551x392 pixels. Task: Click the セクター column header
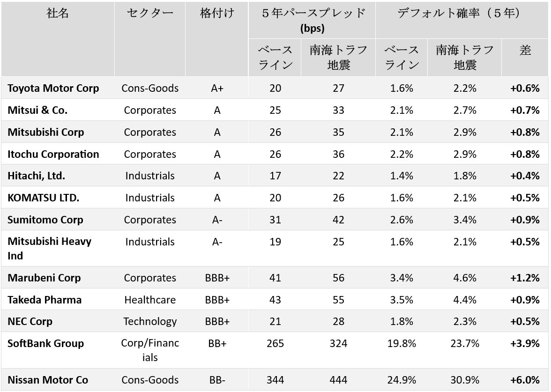coord(150,13)
